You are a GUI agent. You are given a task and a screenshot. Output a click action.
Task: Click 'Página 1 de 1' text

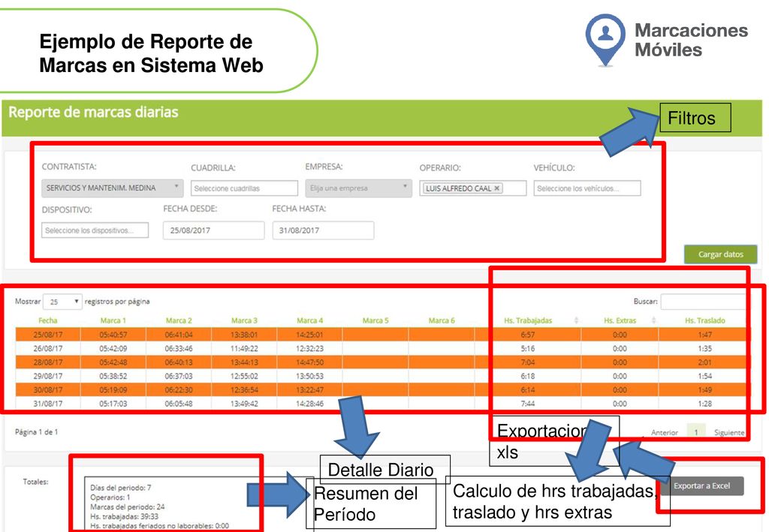(x=36, y=431)
